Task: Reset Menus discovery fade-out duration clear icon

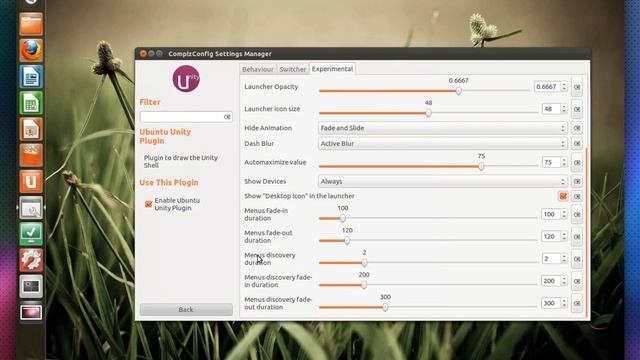Action: [x=577, y=303]
